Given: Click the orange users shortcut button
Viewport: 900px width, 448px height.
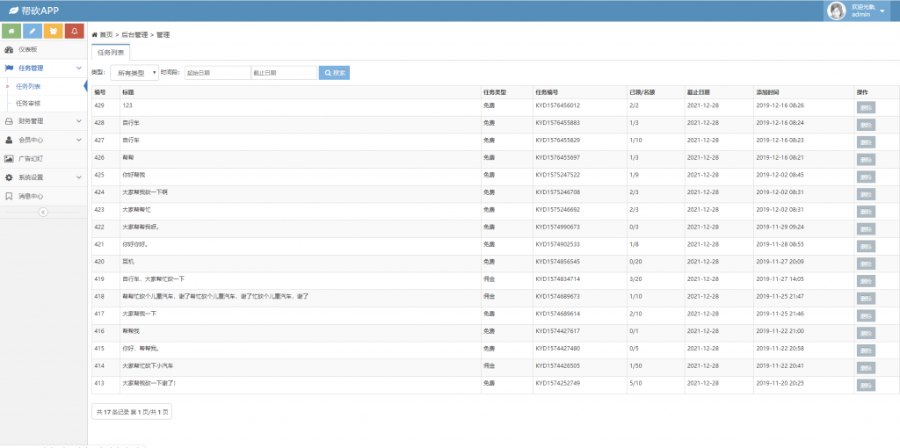Looking at the screenshot, I should tap(53, 31).
